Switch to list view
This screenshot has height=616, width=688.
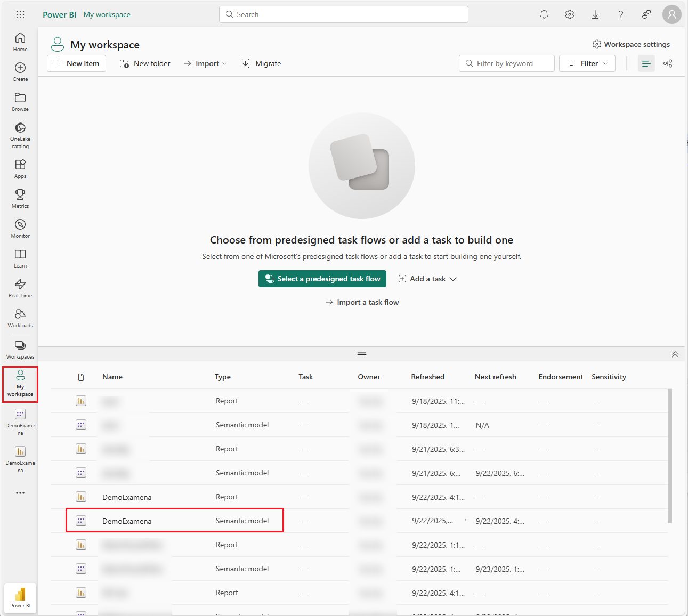(x=646, y=63)
